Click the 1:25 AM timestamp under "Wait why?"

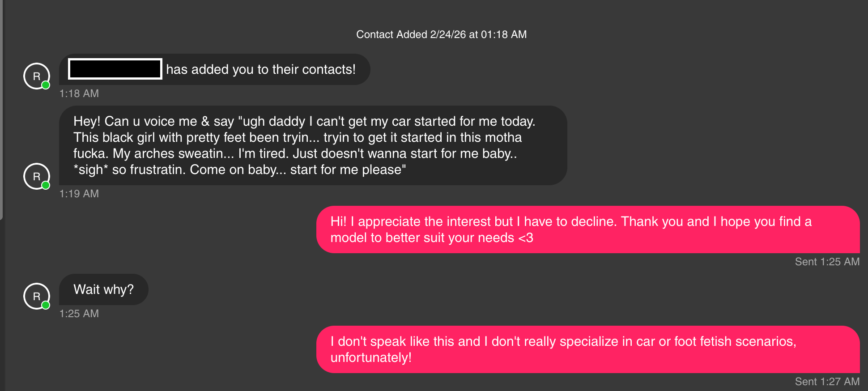pyautogui.click(x=79, y=314)
